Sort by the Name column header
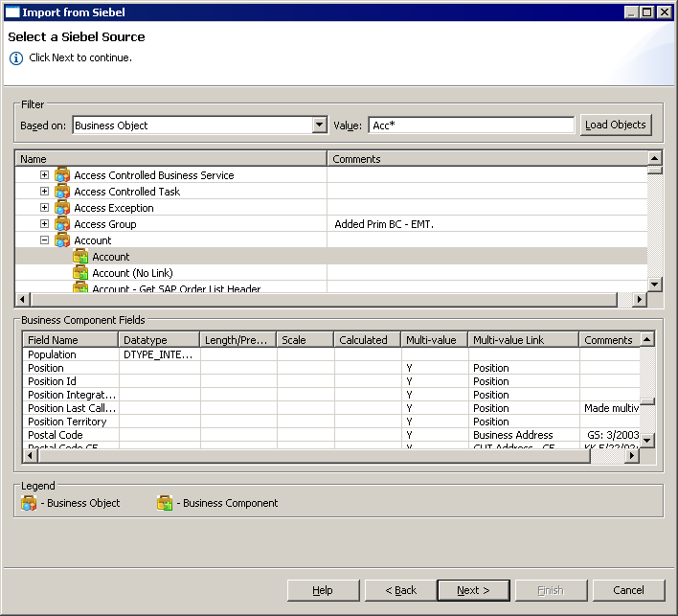The width and height of the screenshot is (678, 616). [171, 159]
